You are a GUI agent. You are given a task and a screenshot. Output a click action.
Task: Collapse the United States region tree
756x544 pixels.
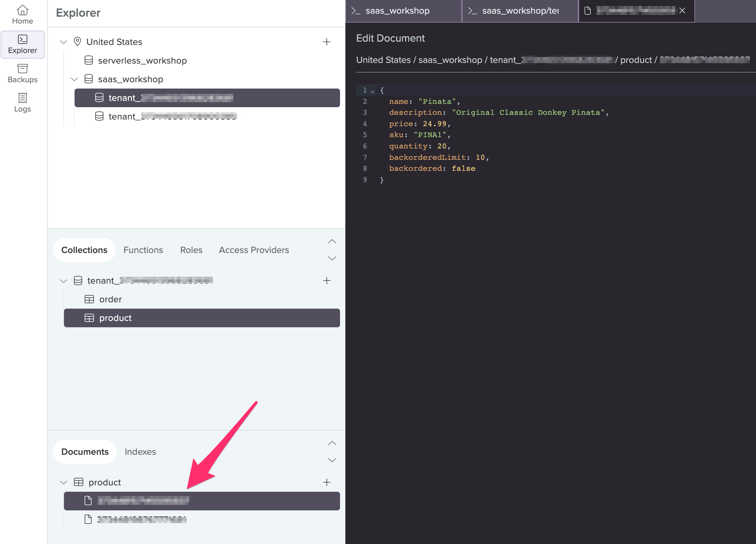[64, 42]
